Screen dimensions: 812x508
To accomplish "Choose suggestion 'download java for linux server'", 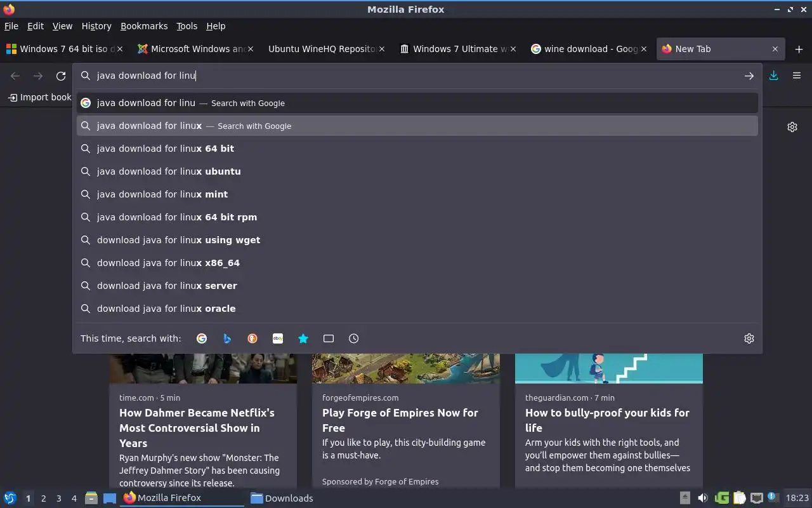I will pos(417,286).
